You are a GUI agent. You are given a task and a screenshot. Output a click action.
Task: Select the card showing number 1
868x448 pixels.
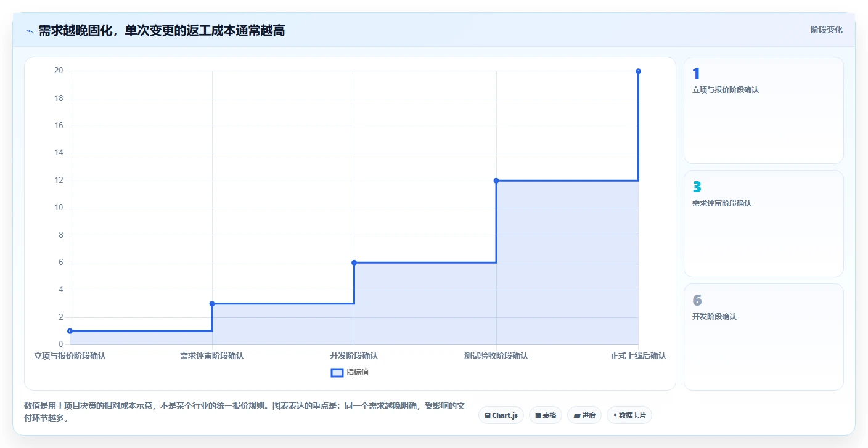click(763, 110)
